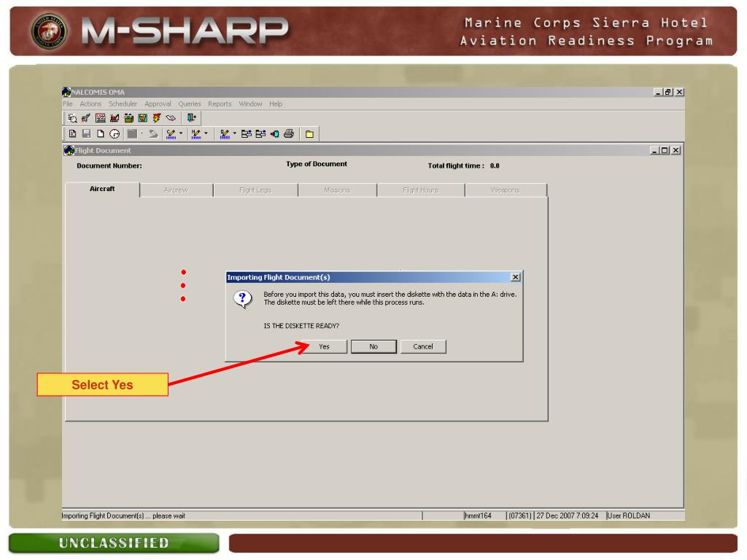Click the red crane equipment icon
This screenshot has height=560, width=747.
pyautogui.click(x=115, y=118)
